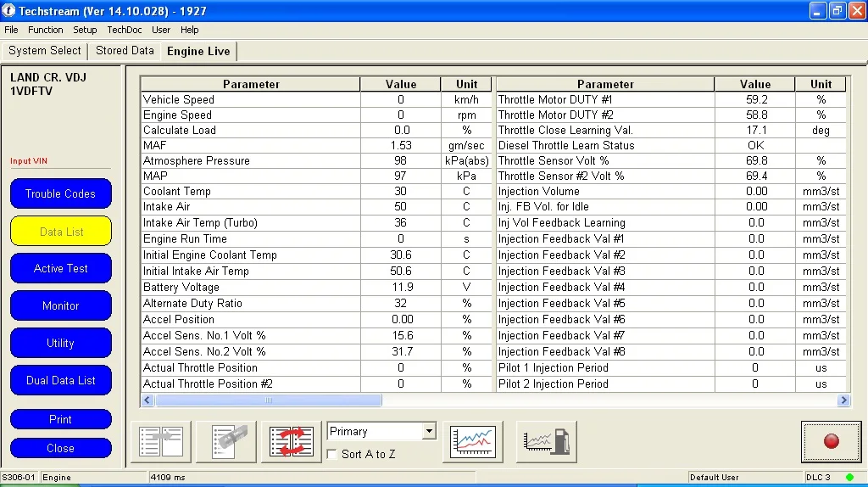Select the Inj. FB Vol. for Idle row
Viewport: 868px width, 487px height.
[671, 207]
